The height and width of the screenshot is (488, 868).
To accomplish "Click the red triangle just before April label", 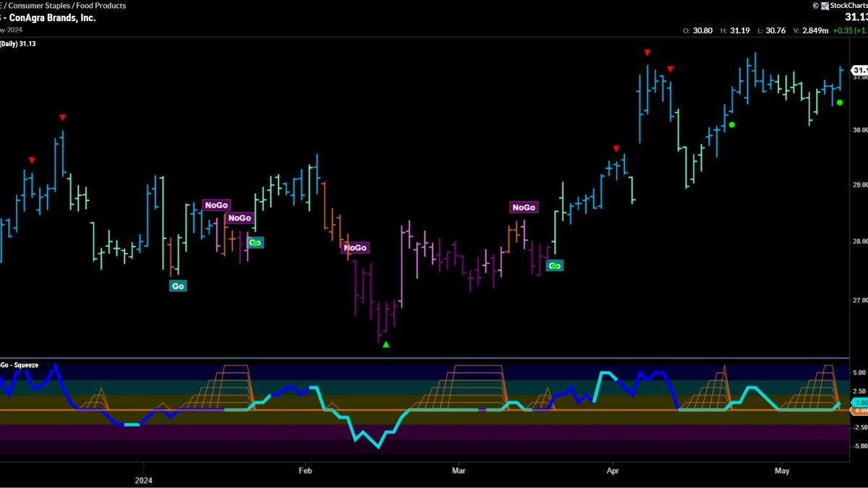I will tap(616, 149).
